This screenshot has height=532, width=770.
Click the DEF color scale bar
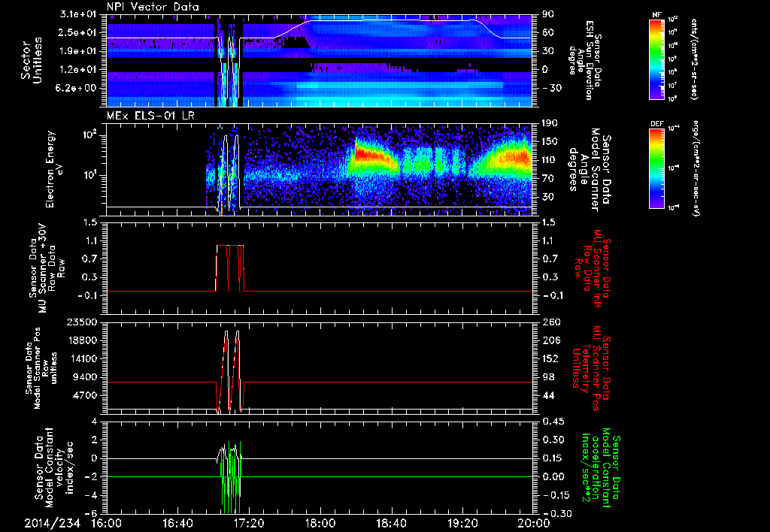tap(657, 168)
